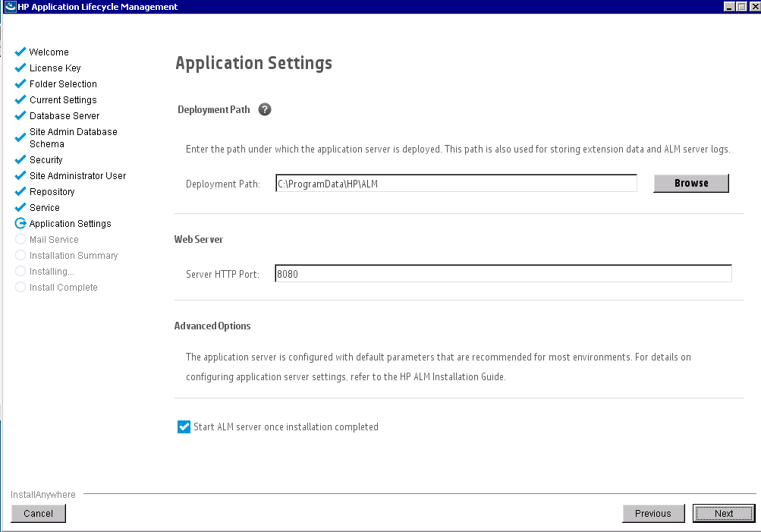This screenshot has width=761, height=532.
Task: Minimize the HP ALM installer window
Action: point(729,7)
